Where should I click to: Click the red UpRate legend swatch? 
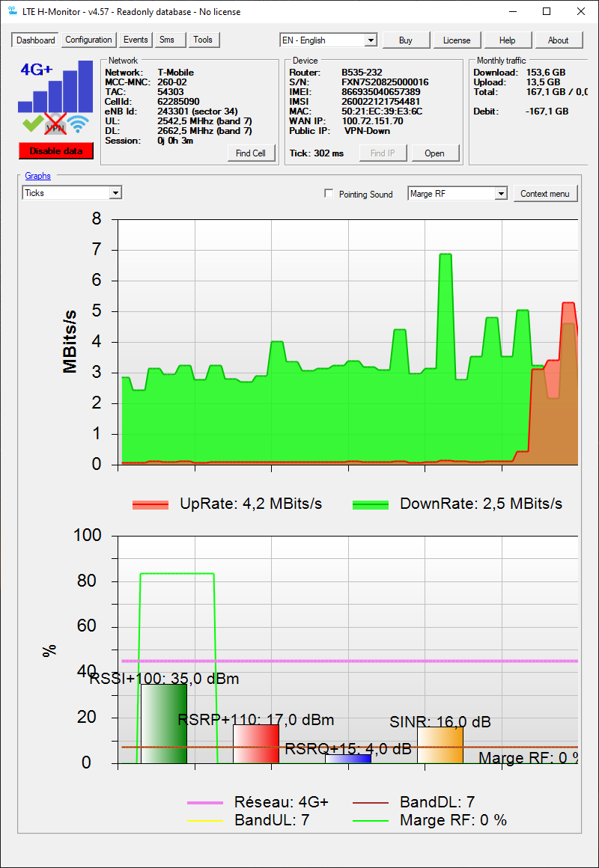coord(150,504)
